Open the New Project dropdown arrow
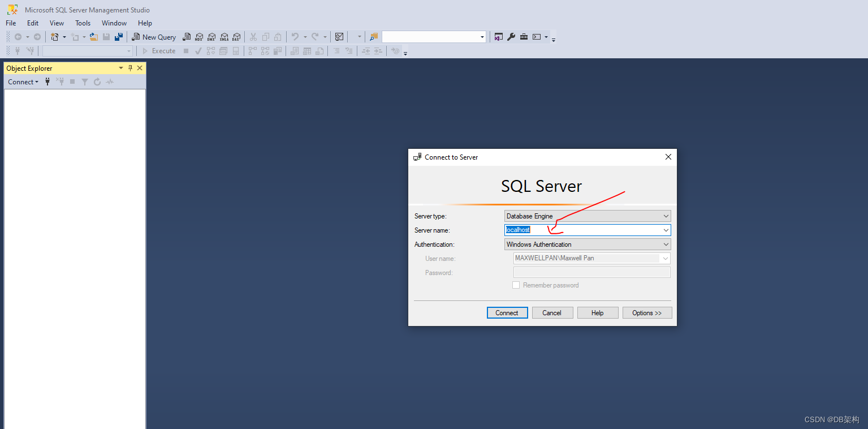This screenshot has height=429, width=868. coord(64,37)
